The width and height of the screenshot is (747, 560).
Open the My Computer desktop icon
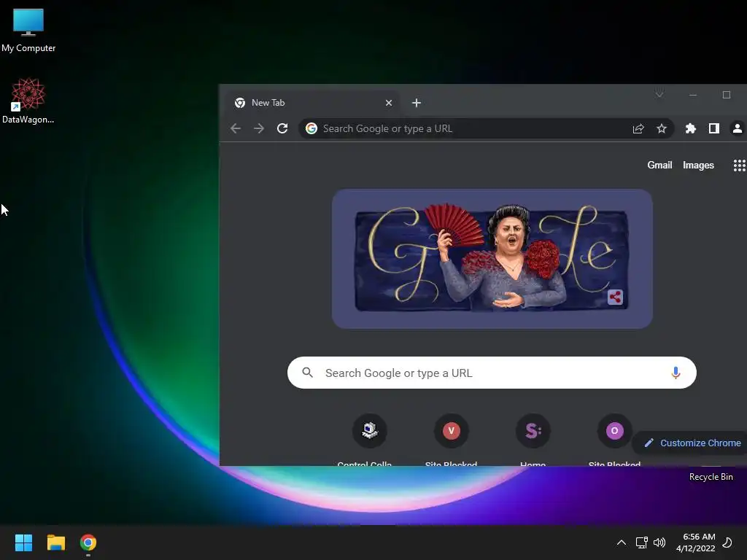click(x=28, y=30)
